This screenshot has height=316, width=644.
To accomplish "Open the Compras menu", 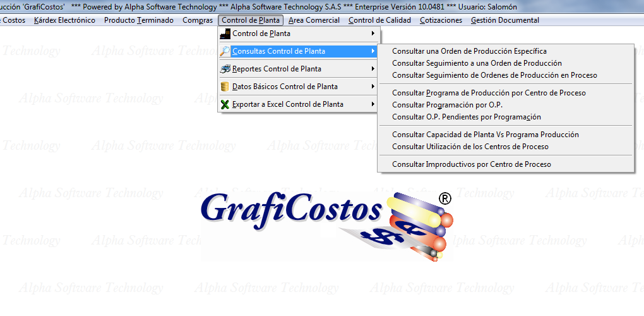I will [198, 20].
